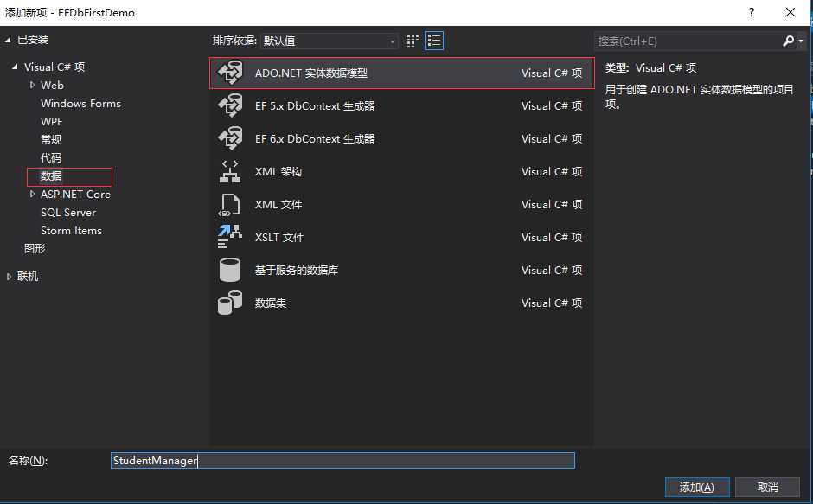Select ADO.NET 实体数据模型 template text
Screen dimensions: 813x504
pyautogui.click(x=311, y=73)
